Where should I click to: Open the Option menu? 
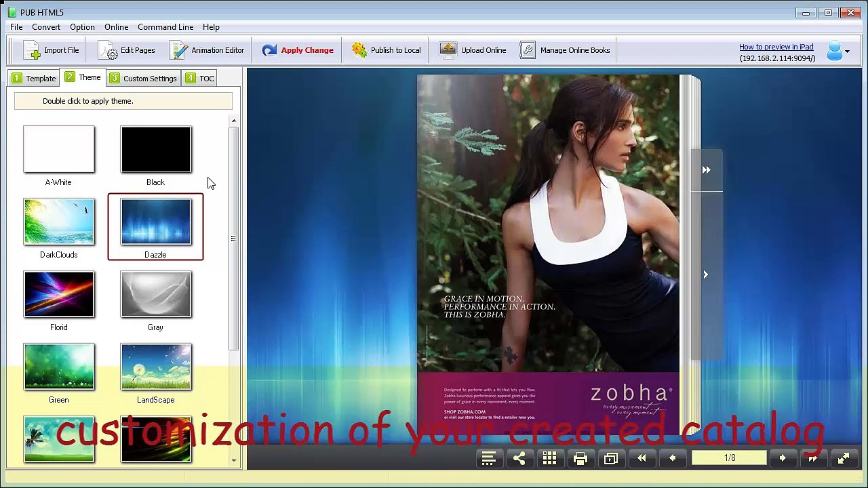tap(82, 27)
